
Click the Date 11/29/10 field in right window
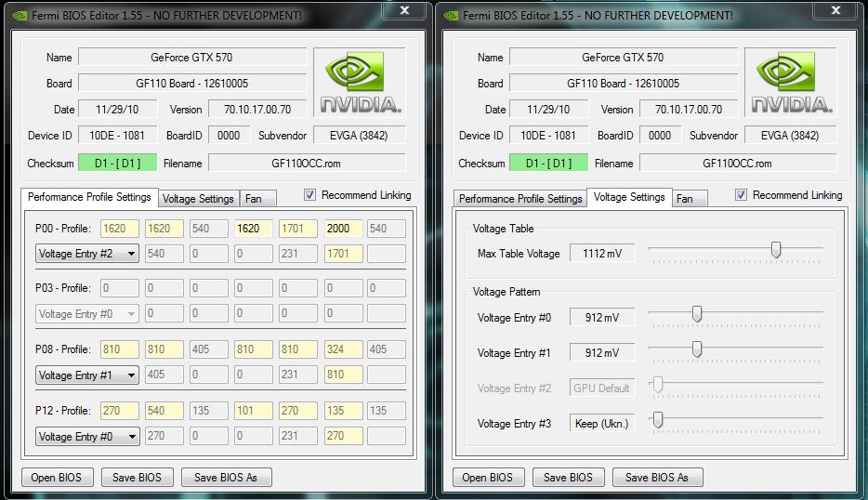548,109
